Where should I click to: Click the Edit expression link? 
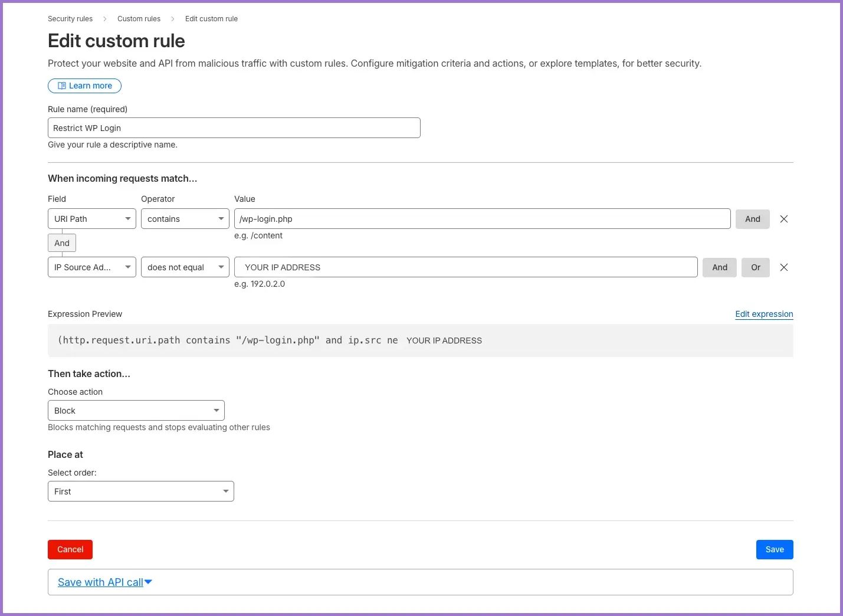coord(764,314)
